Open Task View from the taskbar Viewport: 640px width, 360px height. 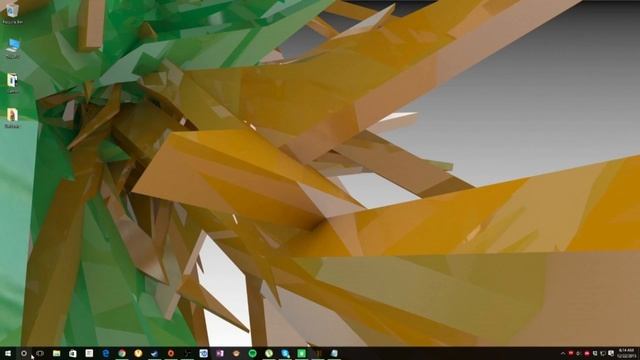coord(40,353)
